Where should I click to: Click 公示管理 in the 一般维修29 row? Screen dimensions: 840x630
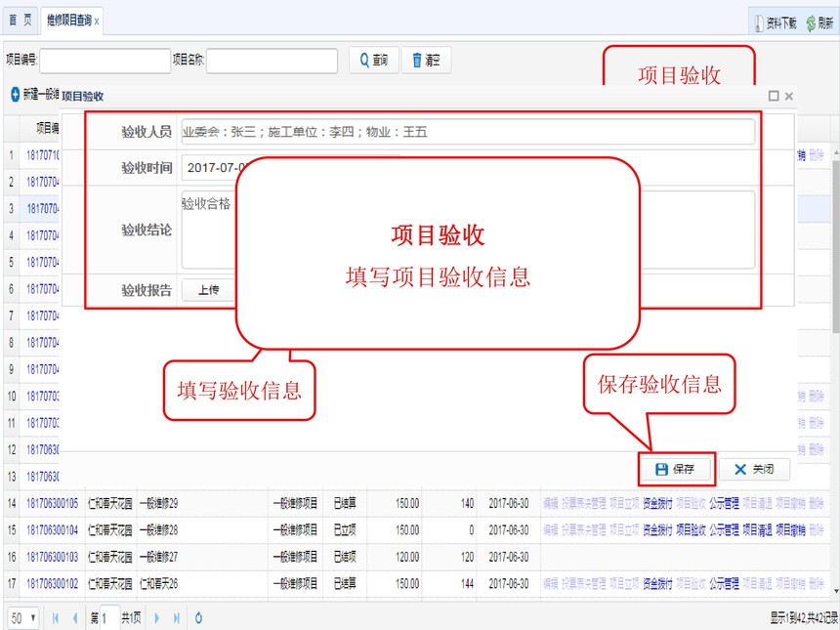tap(724, 504)
